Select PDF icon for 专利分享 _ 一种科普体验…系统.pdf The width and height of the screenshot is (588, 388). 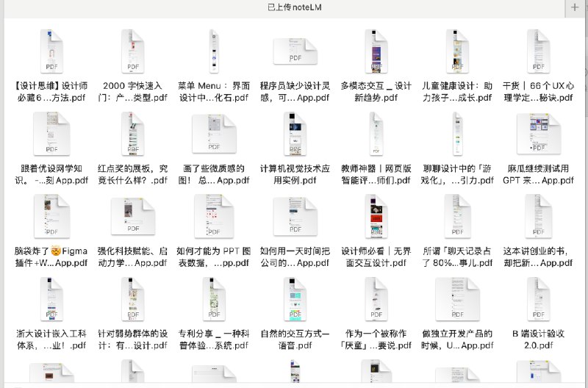(214, 299)
